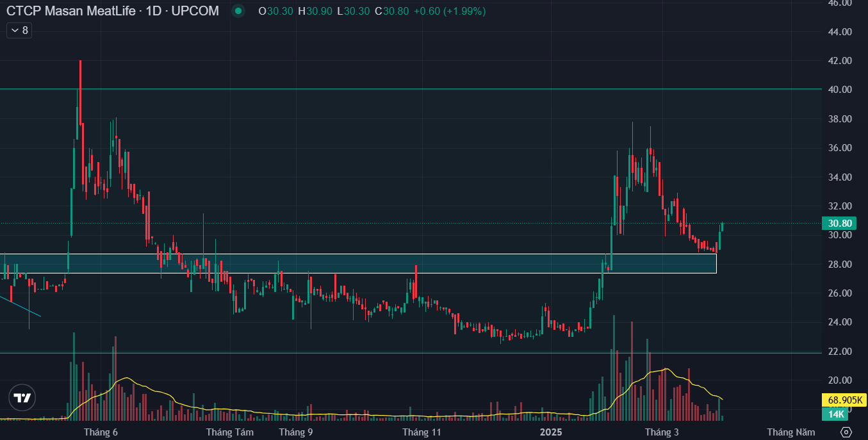Click the 22.00 price scale label
Image resolution: width=868 pixels, height=440 pixels.
pos(839,352)
